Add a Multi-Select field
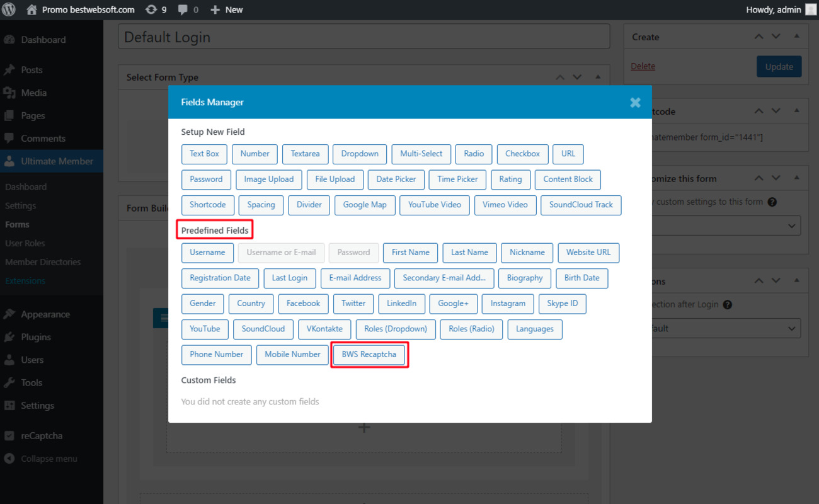This screenshot has width=819, height=504. pos(421,154)
